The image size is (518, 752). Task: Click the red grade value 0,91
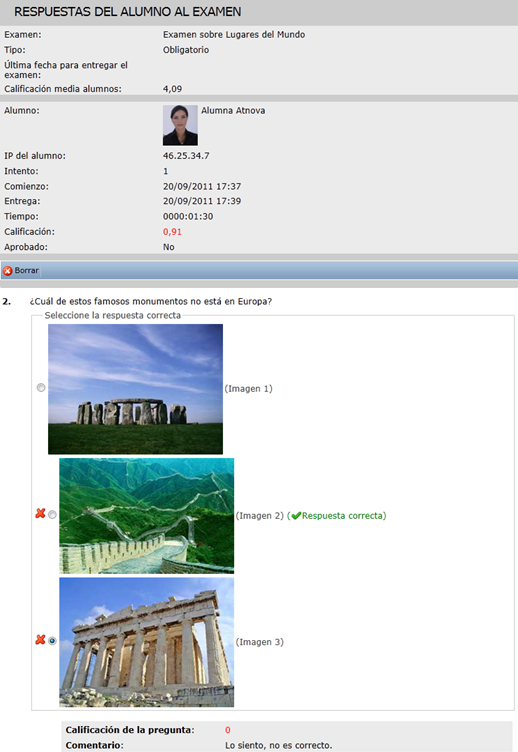pyautogui.click(x=172, y=232)
